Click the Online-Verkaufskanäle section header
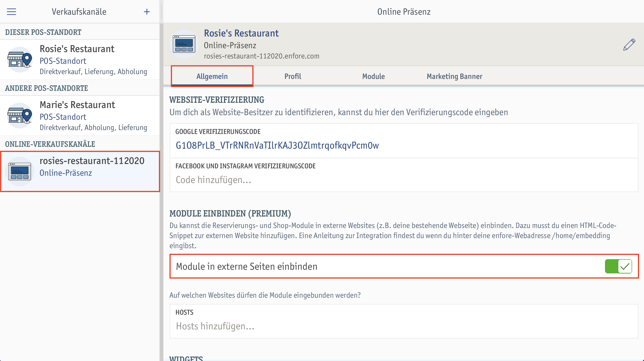Image resolution: width=644 pixels, height=361 pixels. point(50,144)
